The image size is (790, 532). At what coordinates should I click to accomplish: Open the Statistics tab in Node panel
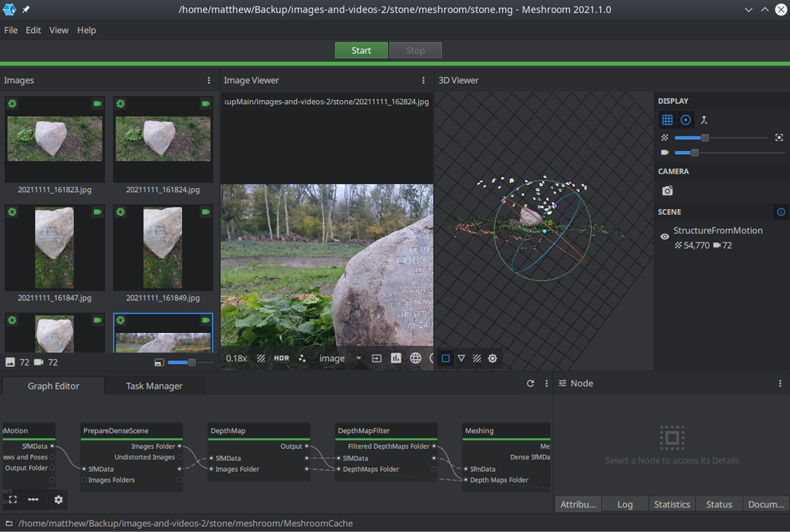(671, 504)
